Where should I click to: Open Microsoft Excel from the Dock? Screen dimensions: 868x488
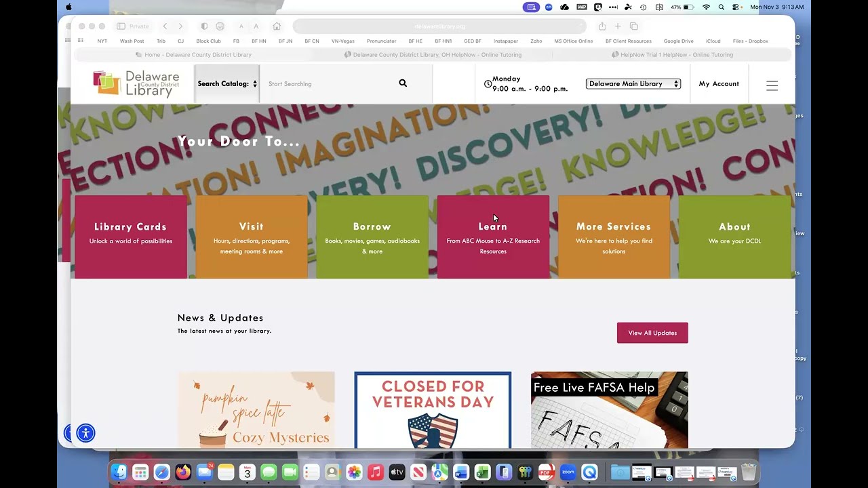coord(482,472)
